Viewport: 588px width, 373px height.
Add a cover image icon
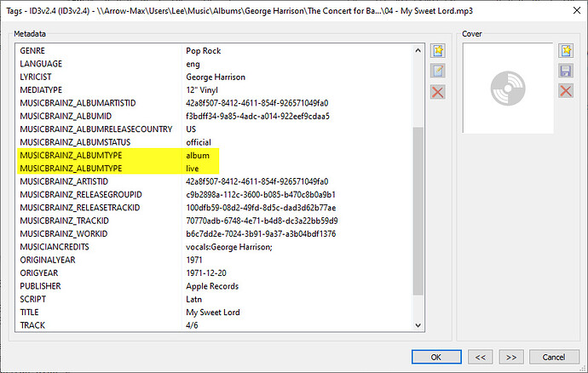tap(566, 50)
